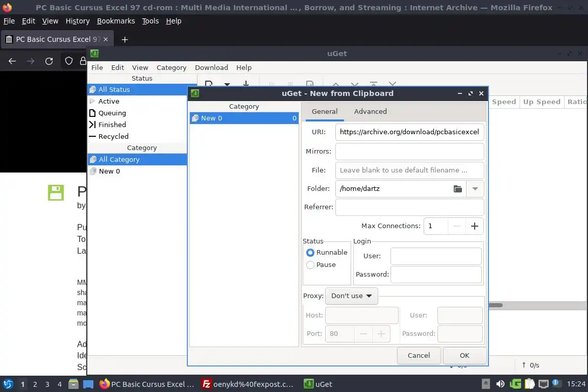The height and width of the screenshot is (392, 588).
Task: Reload the page in Firefox
Action: tap(49, 61)
